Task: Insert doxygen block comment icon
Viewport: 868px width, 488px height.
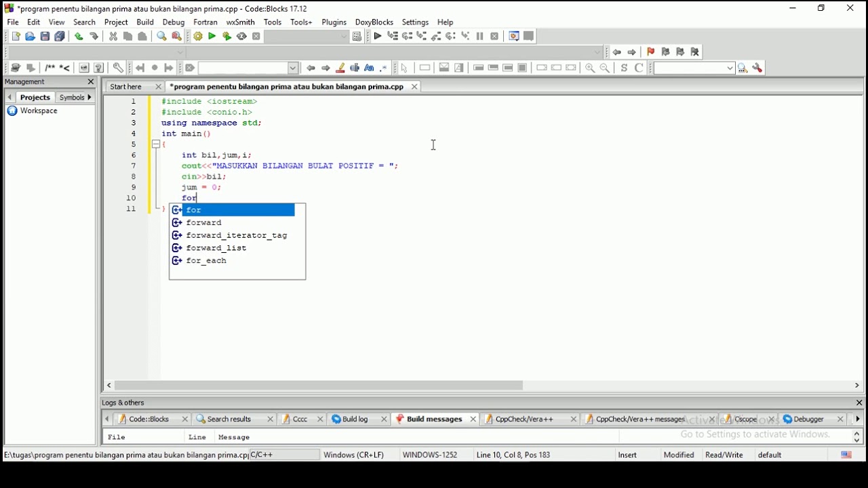Action: tap(50, 68)
